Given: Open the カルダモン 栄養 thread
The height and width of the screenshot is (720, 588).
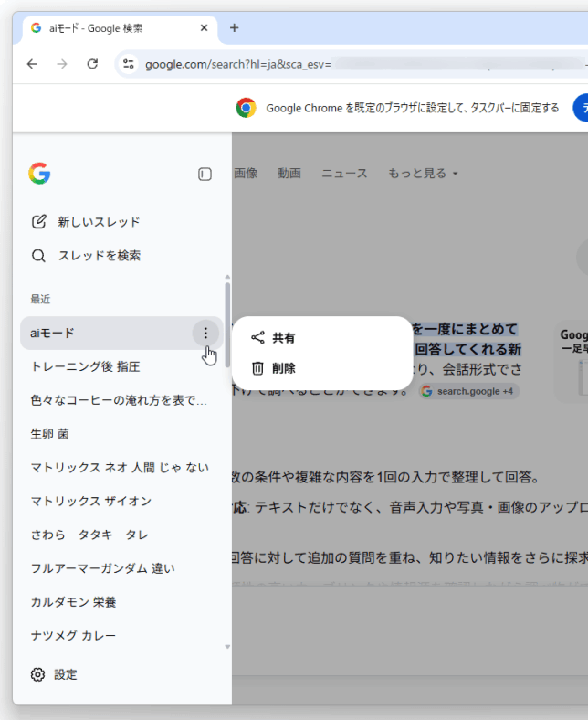Looking at the screenshot, I should [x=121, y=601].
